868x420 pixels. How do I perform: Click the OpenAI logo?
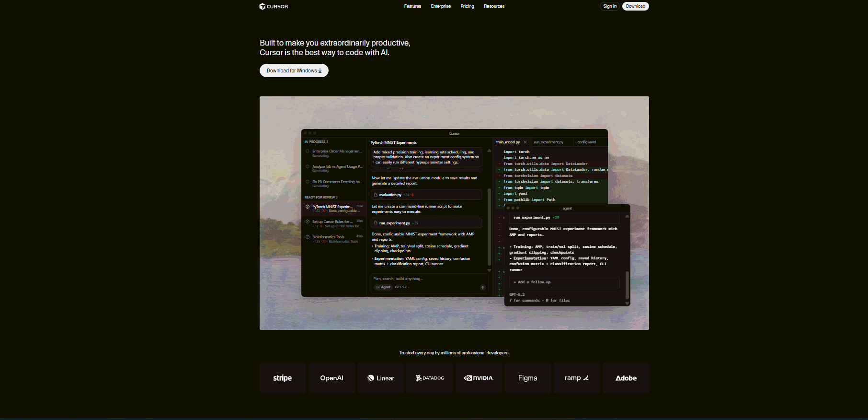[331, 378]
